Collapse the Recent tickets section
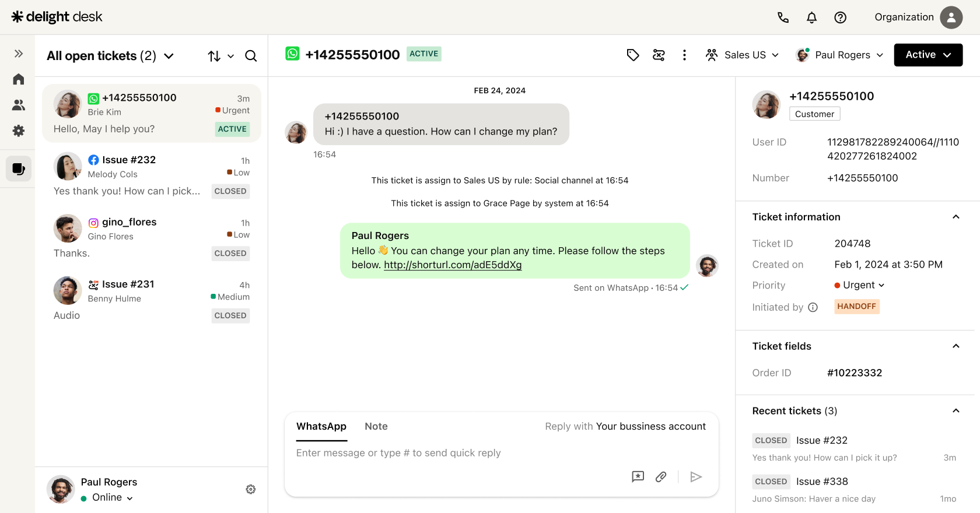 coord(956,411)
